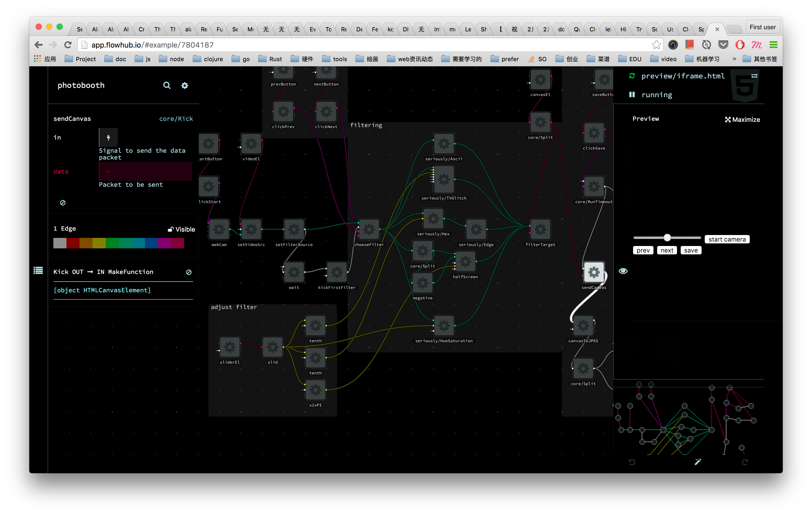This screenshot has width=812, height=515.
Task: Click the swap arrows runtime icon
Action: [754, 76]
